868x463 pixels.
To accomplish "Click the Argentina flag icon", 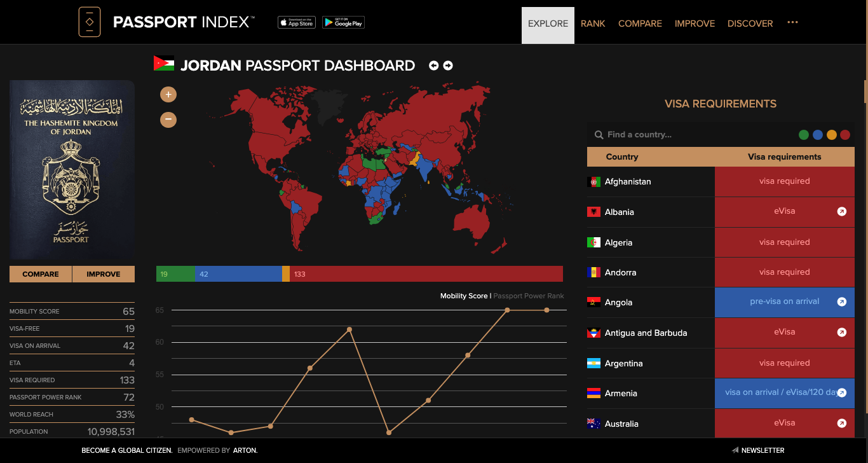I will point(594,363).
